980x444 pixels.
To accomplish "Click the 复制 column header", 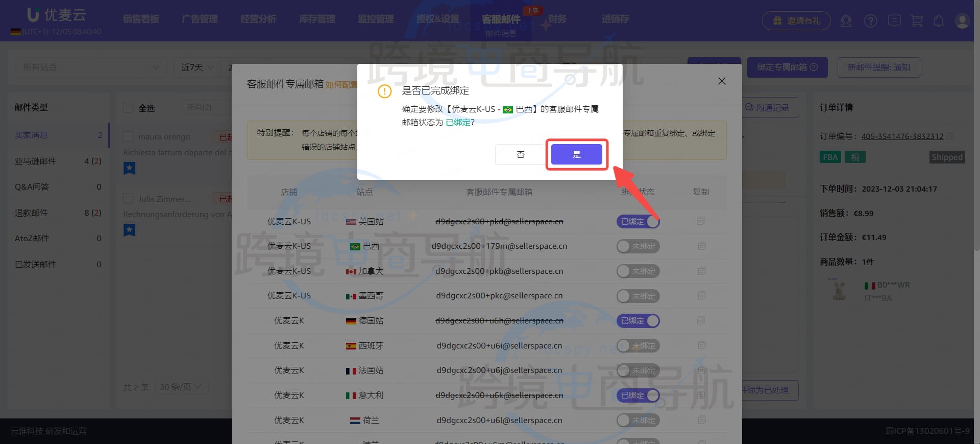I will point(701,192).
